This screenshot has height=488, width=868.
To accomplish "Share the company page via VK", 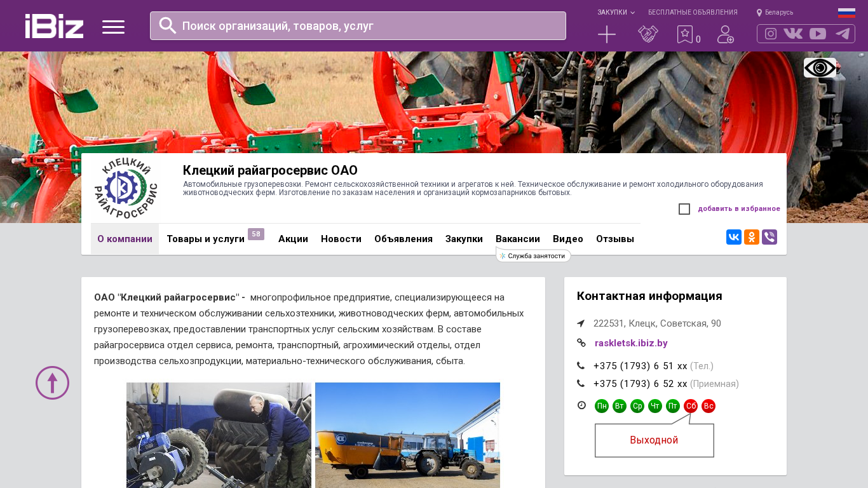I will click(x=734, y=237).
